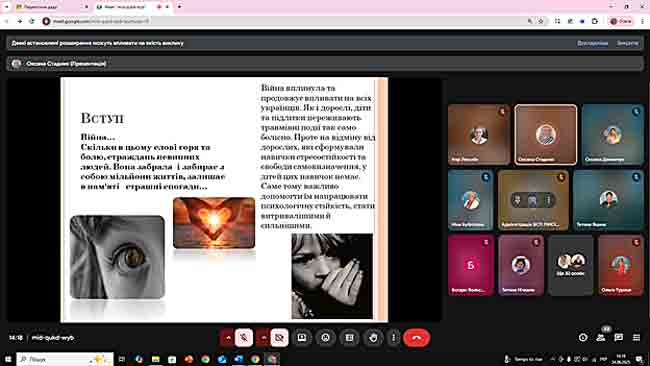Screen dimensions: 650x366
Task: Open a new browser tab with the plus
Action: coord(179,7)
